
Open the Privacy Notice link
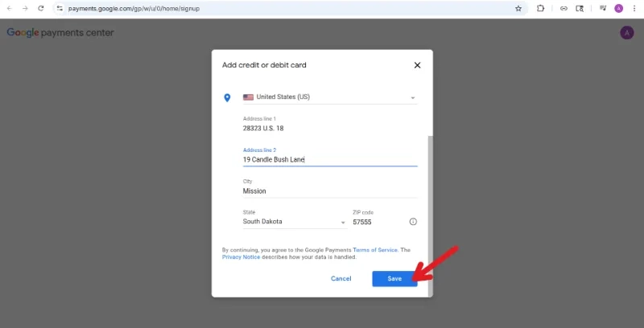[241, 257]
